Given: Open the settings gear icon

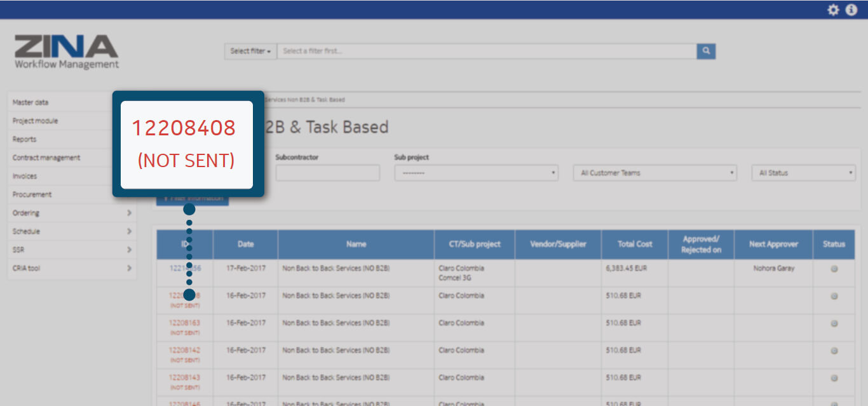Looking at the screenshot, I should point(833,10).
